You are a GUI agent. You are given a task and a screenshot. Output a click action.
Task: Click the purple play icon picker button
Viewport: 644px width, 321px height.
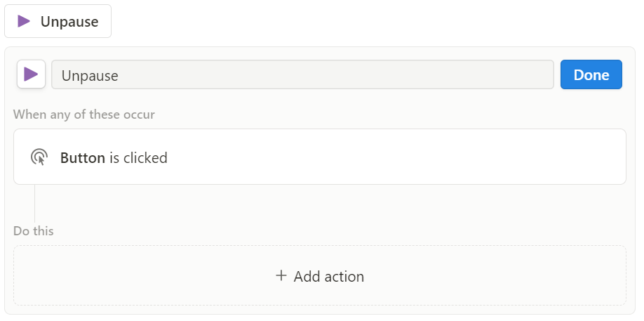31,74
